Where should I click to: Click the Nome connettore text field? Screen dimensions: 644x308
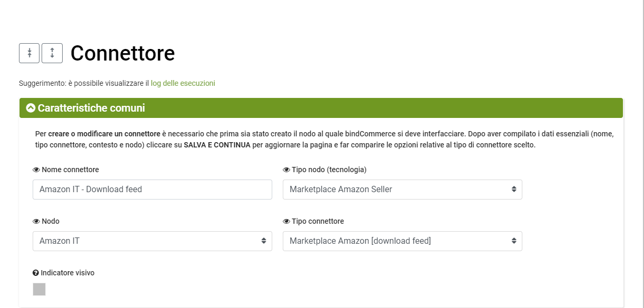point(152,190)
